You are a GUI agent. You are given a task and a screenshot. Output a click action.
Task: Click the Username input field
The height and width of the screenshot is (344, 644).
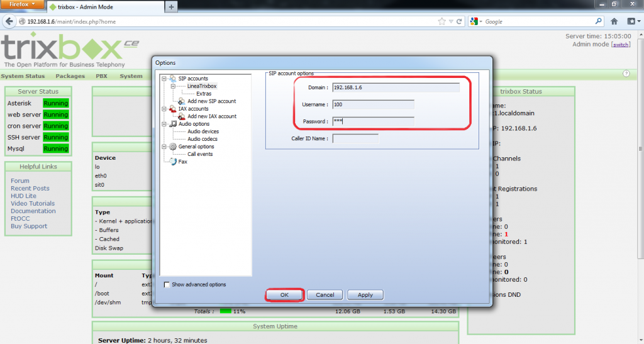(x=374, y=104)
